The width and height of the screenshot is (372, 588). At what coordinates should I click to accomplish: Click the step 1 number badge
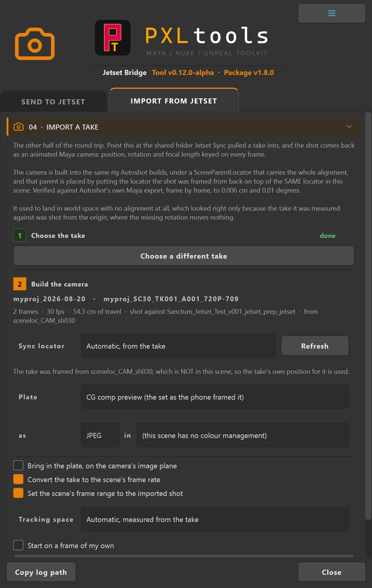[x=20, y=235]
